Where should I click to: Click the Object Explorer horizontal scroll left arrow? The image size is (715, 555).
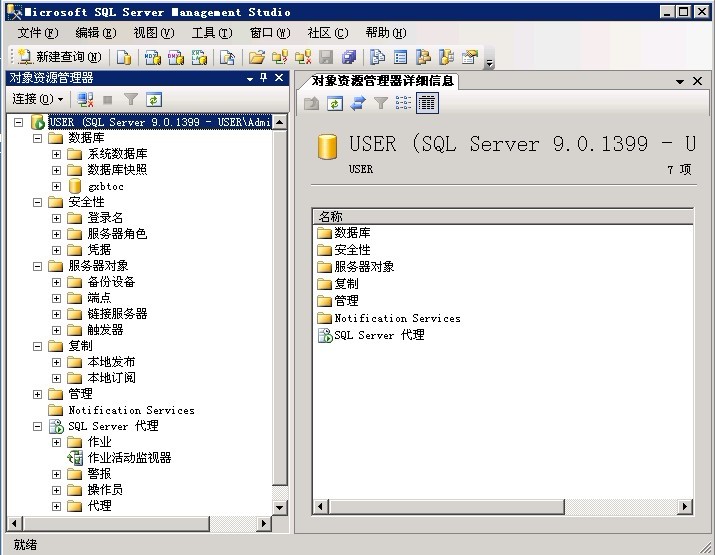click(15, 524)
